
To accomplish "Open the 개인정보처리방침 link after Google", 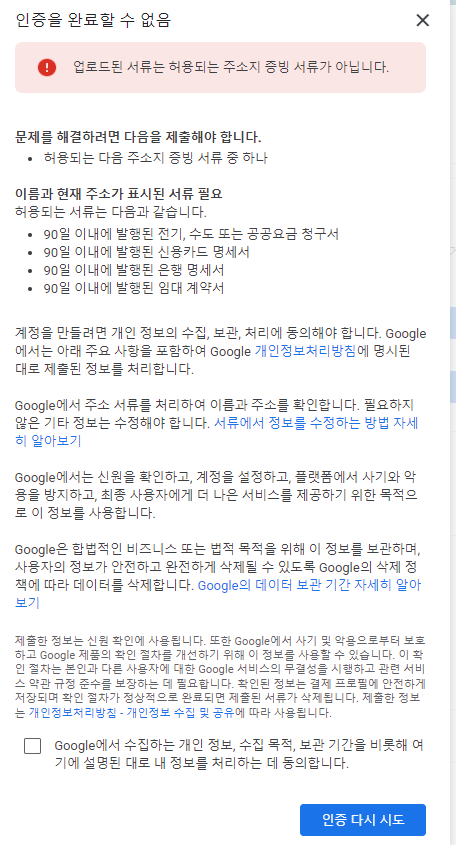I will [x=305, y=351].
